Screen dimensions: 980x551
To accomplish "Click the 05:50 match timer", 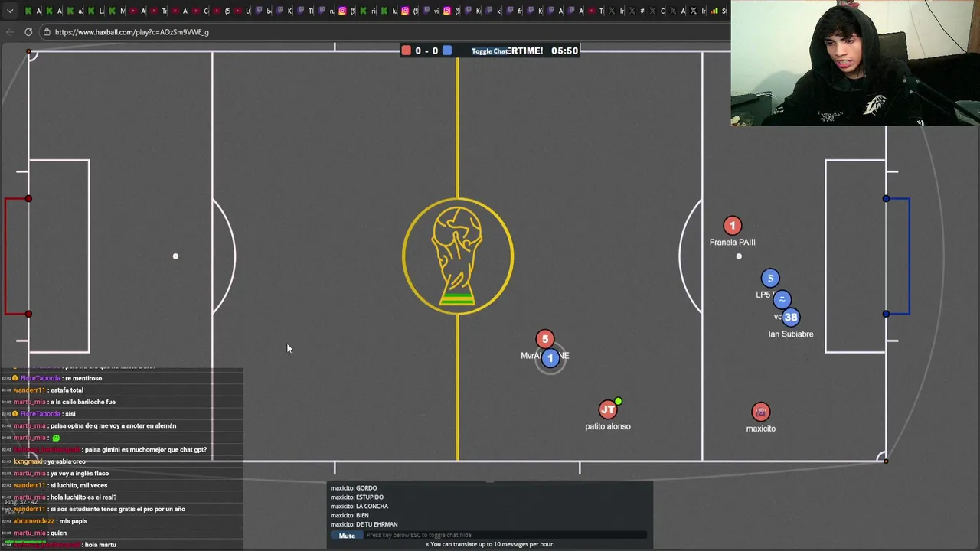I will click(564, 51).
